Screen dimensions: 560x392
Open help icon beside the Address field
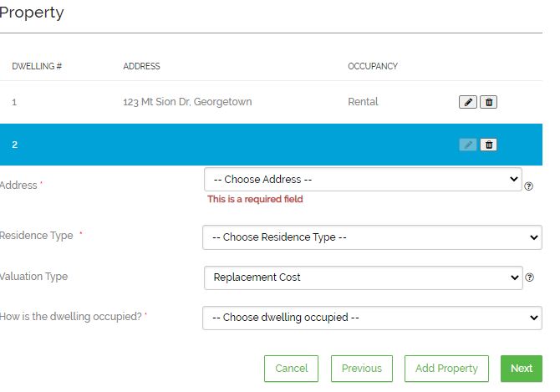528,186
